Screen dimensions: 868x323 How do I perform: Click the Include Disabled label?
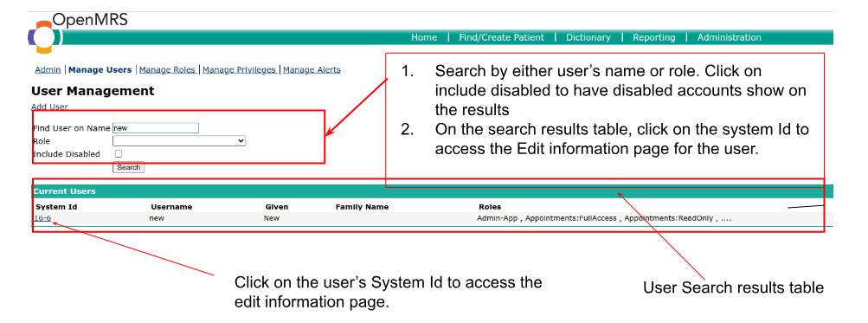point(67,154)
